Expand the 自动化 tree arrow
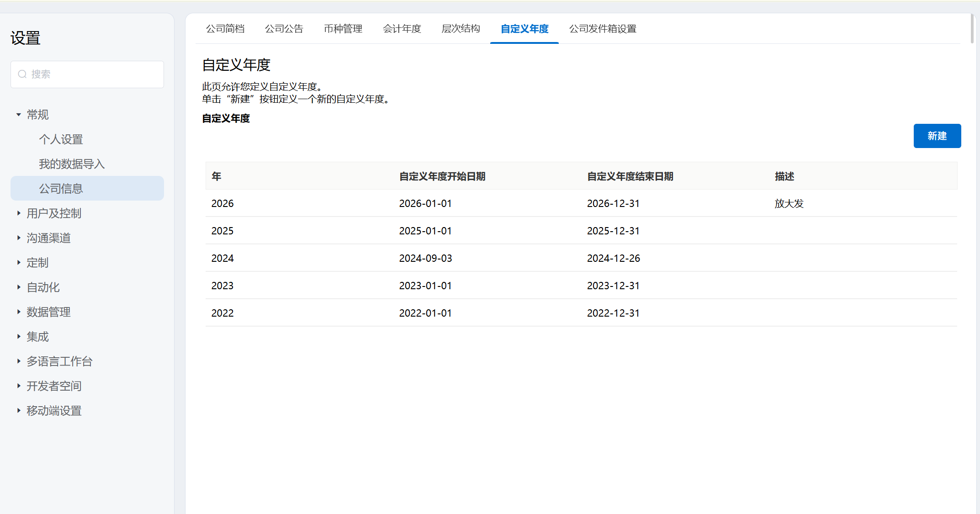The width and height of the screenshot is (980, 514). (x=19, y=287)
